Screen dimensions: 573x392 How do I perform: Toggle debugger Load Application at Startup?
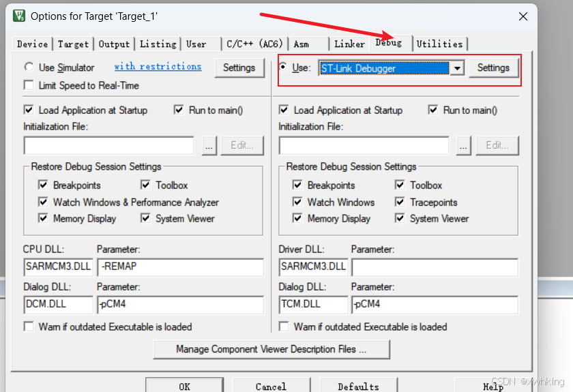coord(284,110)
